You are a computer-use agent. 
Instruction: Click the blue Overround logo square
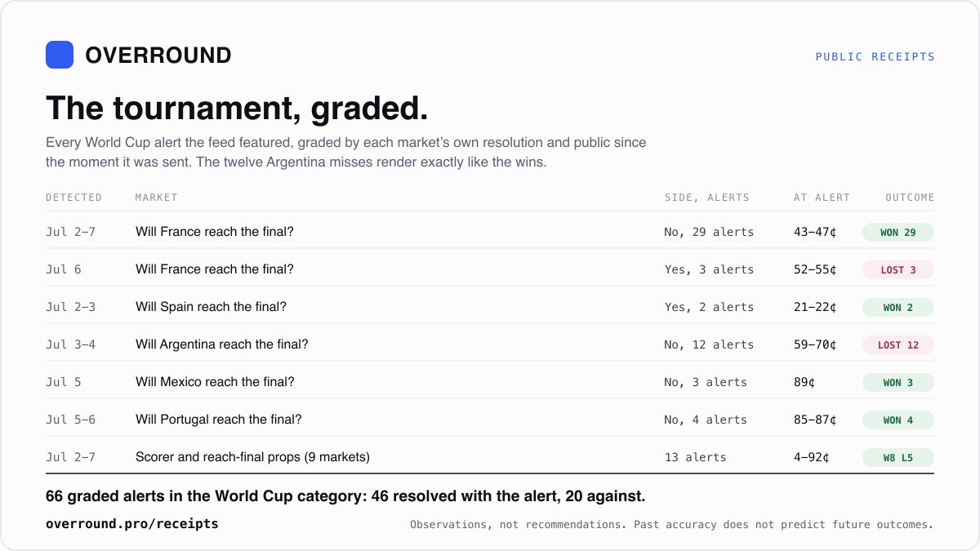coord(60,55)
